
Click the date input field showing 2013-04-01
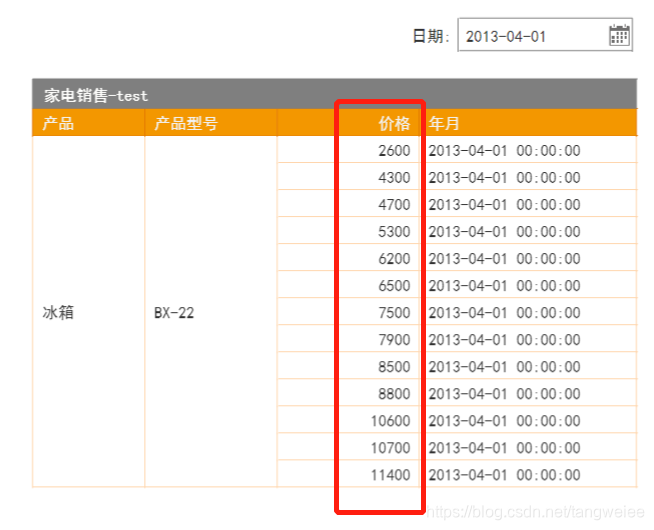point(545,35)
